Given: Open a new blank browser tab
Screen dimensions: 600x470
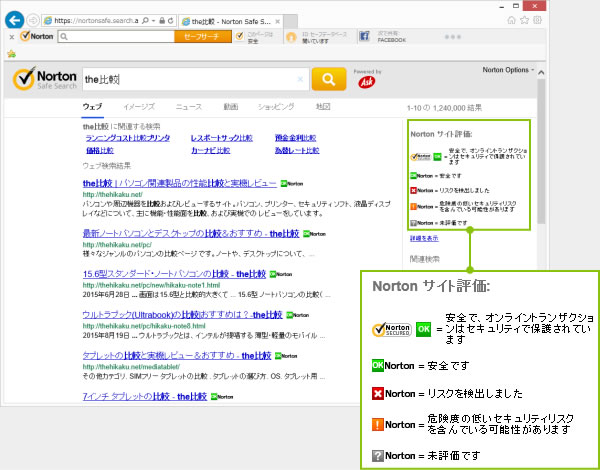Looking at the screenshot, I should click(290, 21).
